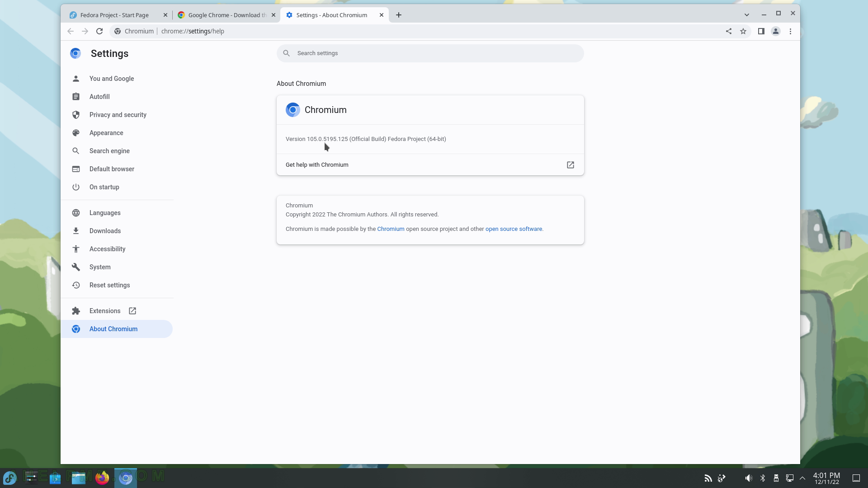Open Fedora application launcher in taskbar
This screenshot has height=488, width=868.
coord(10,478)
